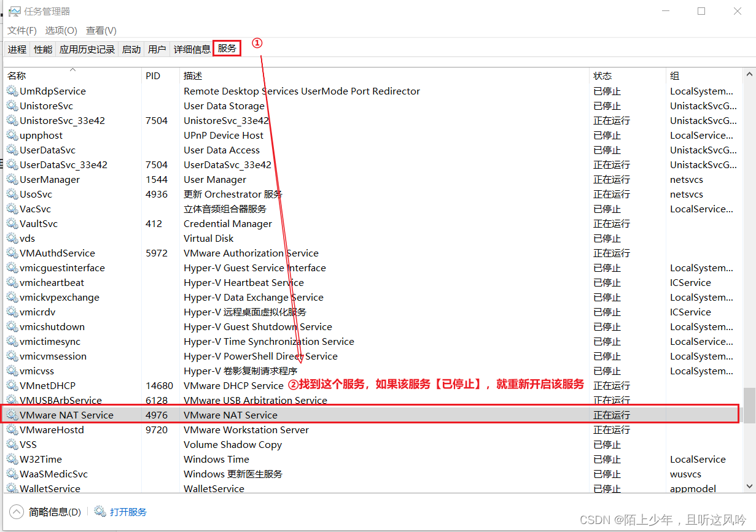Click the gear icon beside VMware NAT Service
The image size is (756, 532).
click(12, 415)
